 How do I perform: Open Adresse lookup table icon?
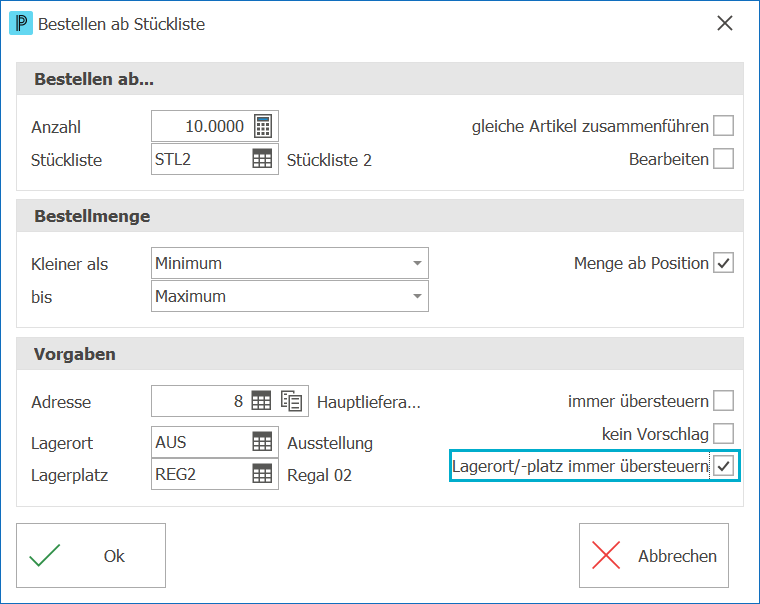[261, 401]
